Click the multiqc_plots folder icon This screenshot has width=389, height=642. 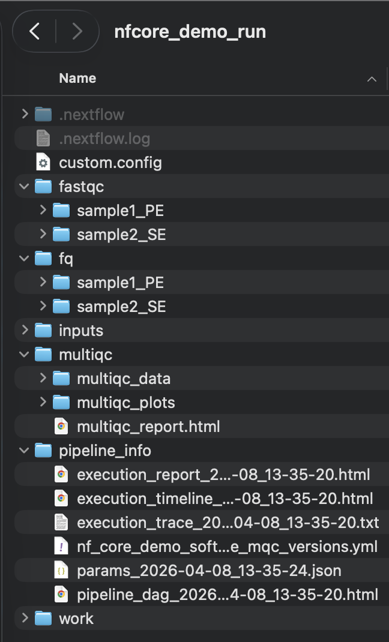[61, 402]
